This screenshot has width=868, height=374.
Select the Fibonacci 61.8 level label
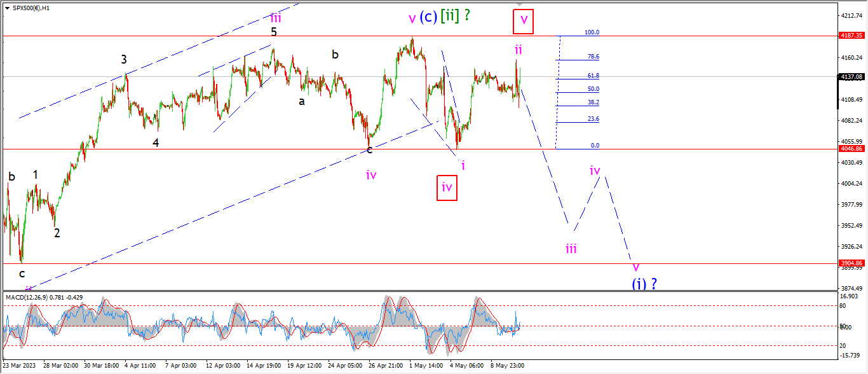pyautogui.click(x=593, y=76)
